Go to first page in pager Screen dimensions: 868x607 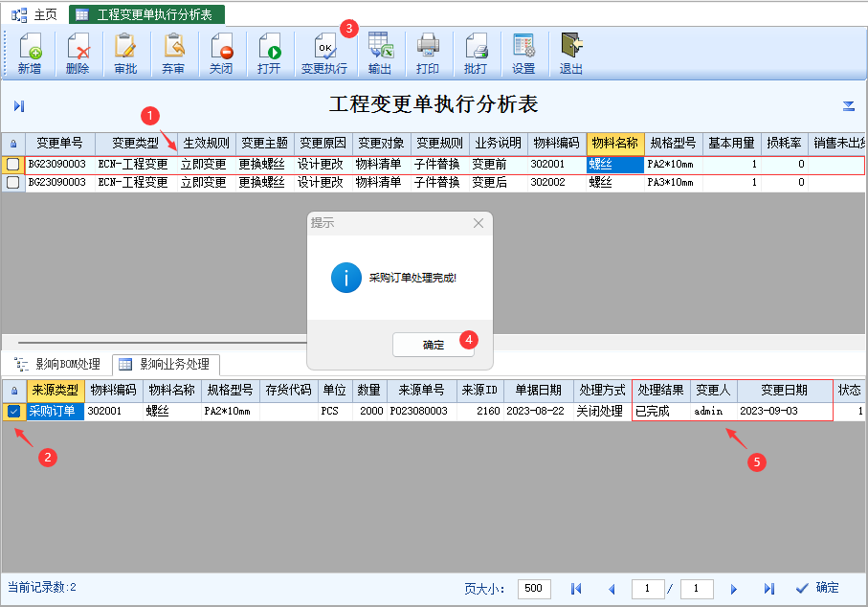click(x=576, y=589)
